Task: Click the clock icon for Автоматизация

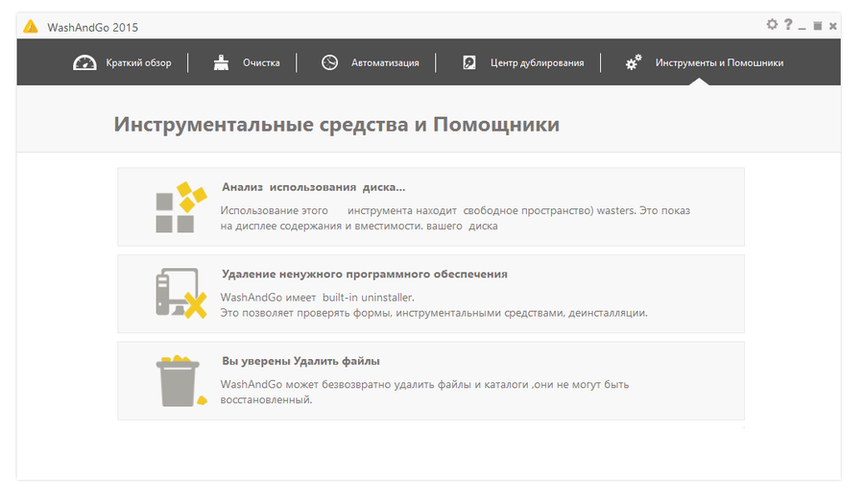Action: tap(329, 62)
